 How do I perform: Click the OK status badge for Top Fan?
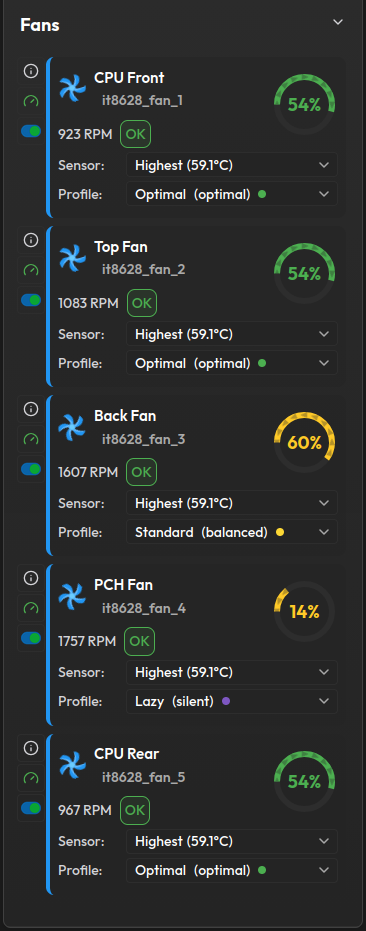click(x=142, y=303)
